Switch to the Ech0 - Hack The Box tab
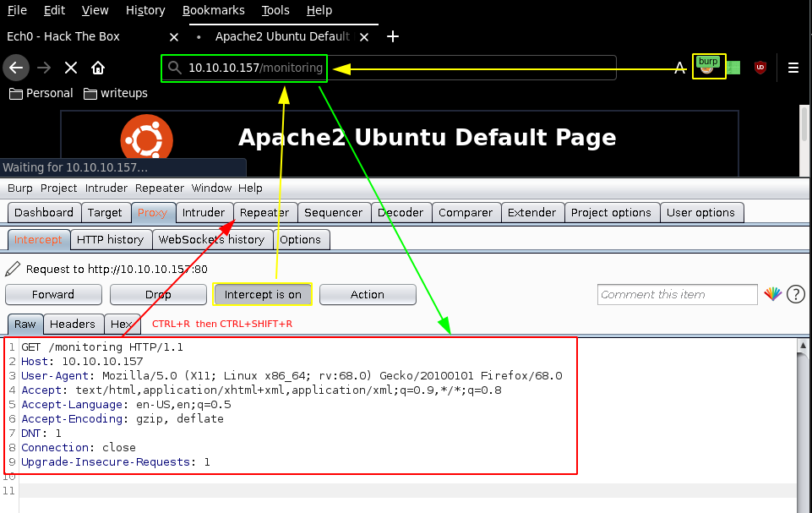Screen dimensions: 812x513 pyautogui.click(x=63, y=37)
